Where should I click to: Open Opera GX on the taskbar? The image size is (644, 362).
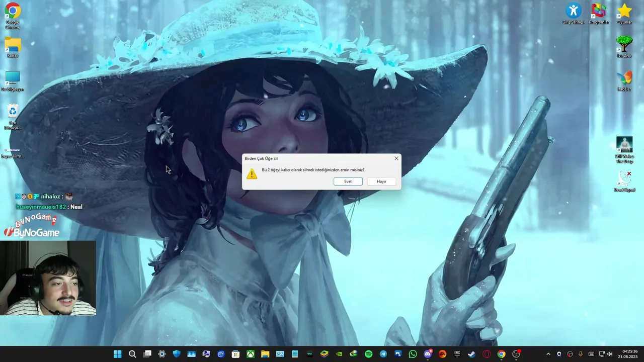coord(487,354)
